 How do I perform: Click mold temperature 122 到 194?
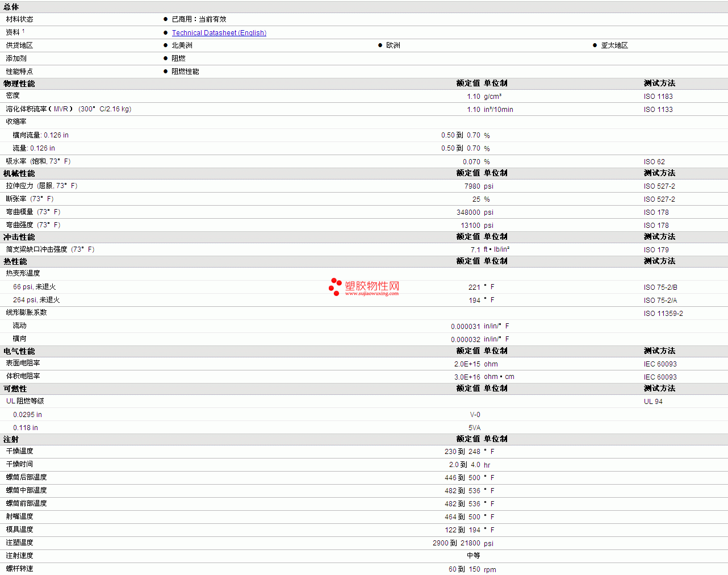(x=462, y=530)
